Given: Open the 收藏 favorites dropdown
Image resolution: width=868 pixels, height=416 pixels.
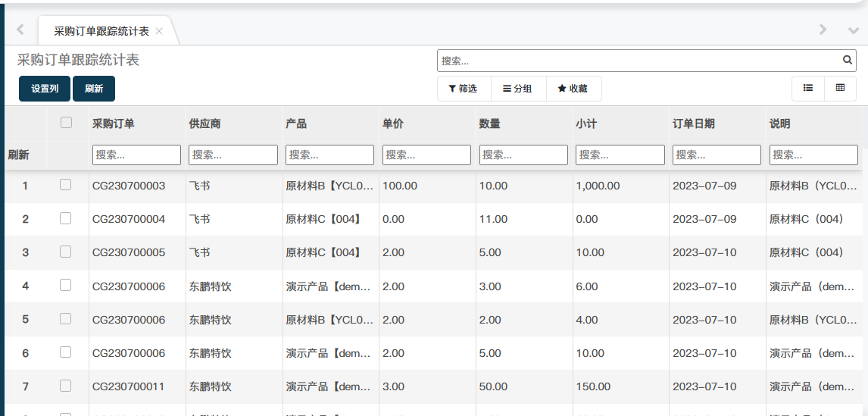Looking at the screenshot, I should click(x=573, y=89).
